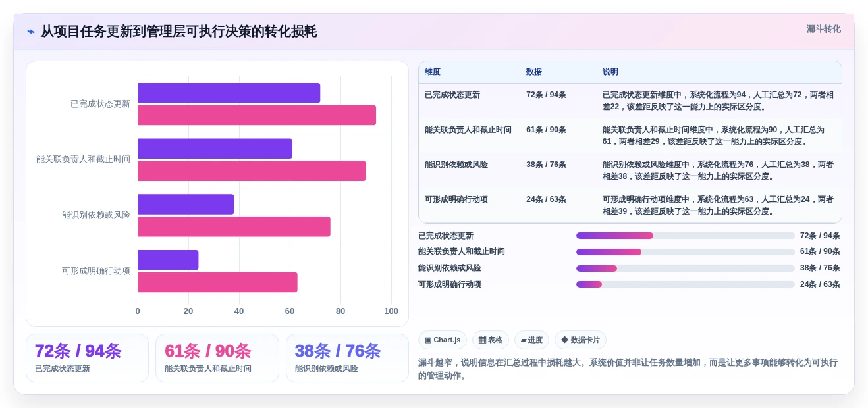Click the progress bar for 可形成明确行动项
This screenshot has width=868, height=408.
pyautogui.click(x=686, y=284)
